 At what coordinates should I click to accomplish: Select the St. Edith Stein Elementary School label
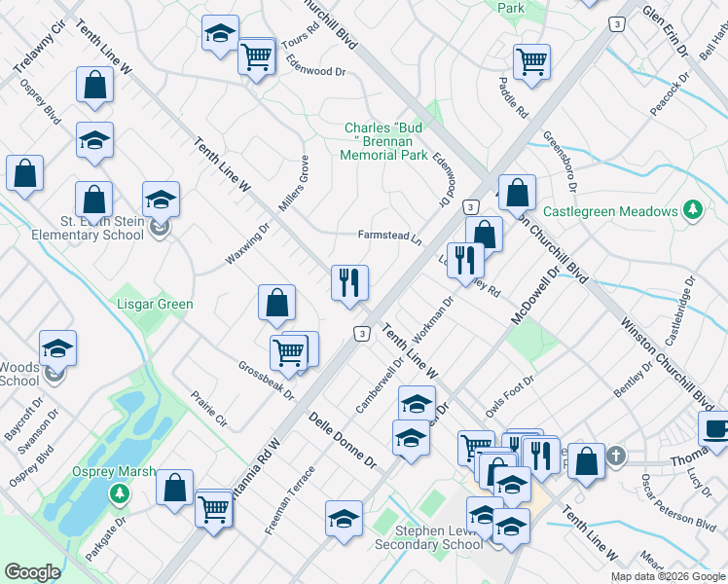[x=88, y=228]
